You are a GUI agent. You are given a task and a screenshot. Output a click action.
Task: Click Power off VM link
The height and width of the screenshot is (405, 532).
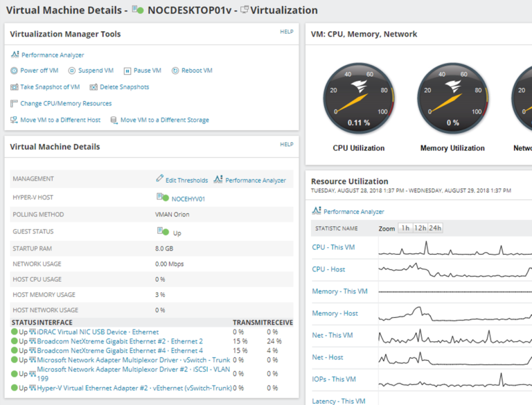pyautogui.click(x=39, y=71)
